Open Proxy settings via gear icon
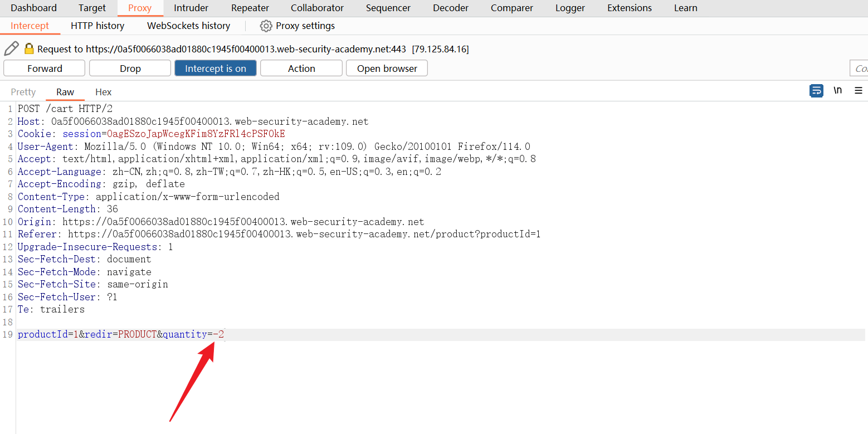868x434 pixels. 266,26
